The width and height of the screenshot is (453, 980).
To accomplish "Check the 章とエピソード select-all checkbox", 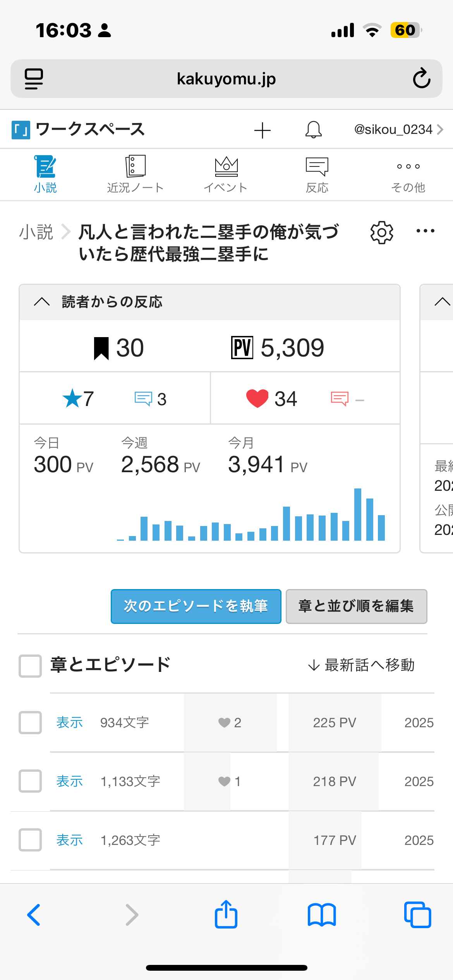I will point(30,666).
